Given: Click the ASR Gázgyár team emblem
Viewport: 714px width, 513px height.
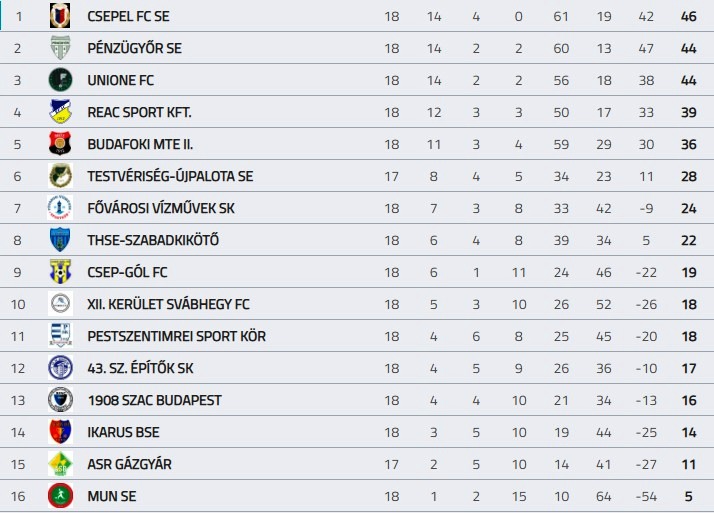Looking at the screenshot, I should point(60,464).
